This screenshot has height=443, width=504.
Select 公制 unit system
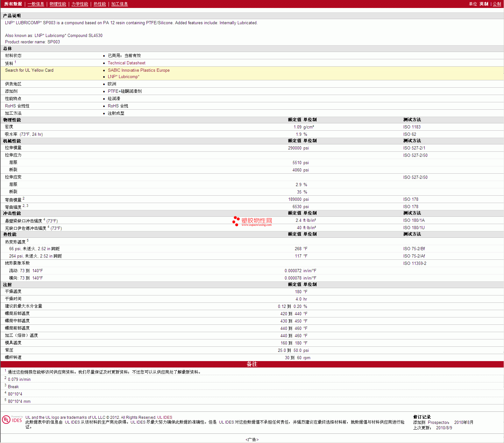click(497, 4)
